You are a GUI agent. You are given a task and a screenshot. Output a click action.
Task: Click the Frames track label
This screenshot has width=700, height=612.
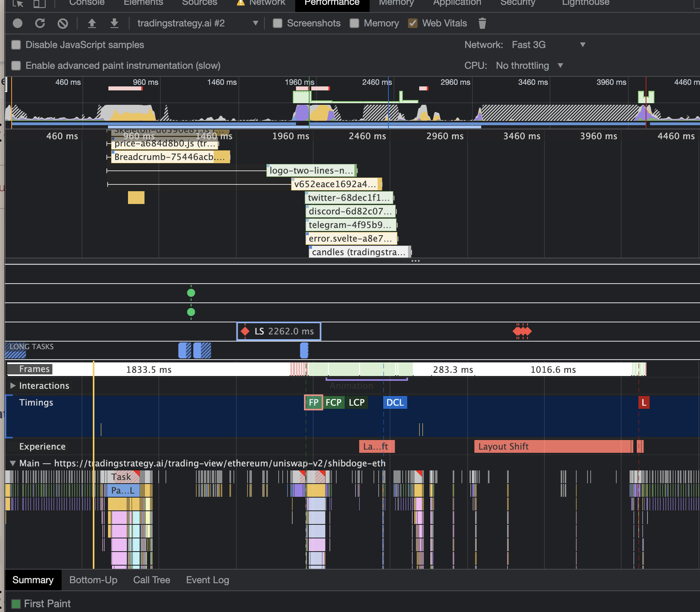coord(34,369)
